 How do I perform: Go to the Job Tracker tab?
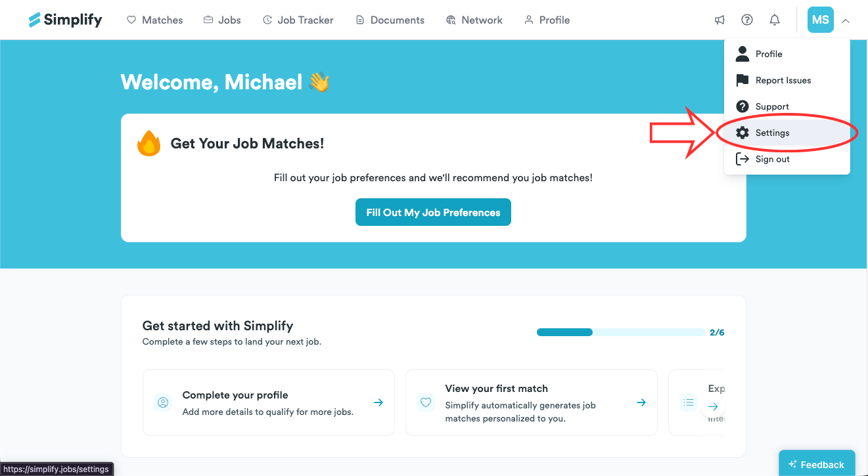coord(298,20)
